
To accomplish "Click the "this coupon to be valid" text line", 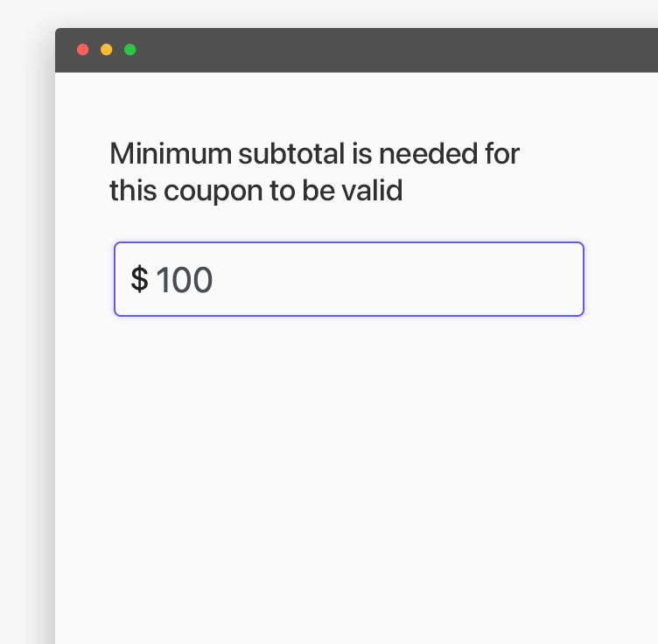I will click(255, 190).
